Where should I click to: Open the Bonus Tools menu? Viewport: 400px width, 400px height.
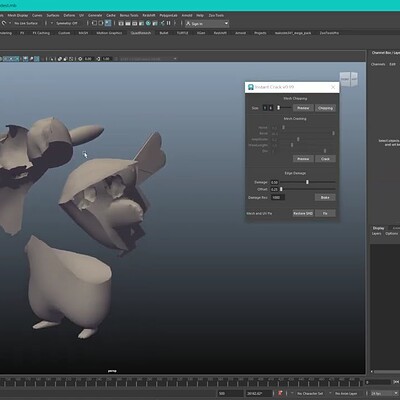129,15
